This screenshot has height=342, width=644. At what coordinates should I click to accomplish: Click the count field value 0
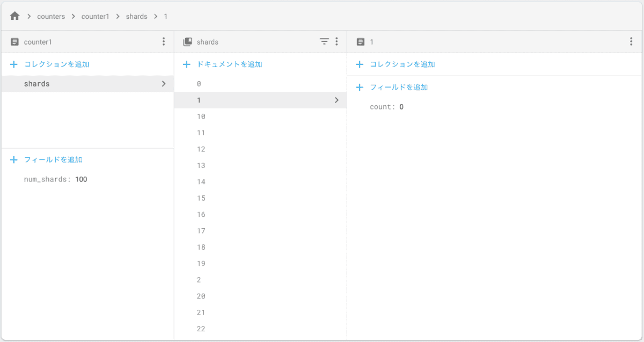click(401, 107)
